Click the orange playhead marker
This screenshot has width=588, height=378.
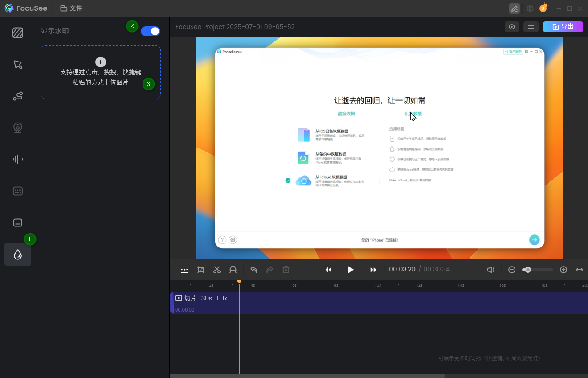pyautogui.click(x=239, y=281)
